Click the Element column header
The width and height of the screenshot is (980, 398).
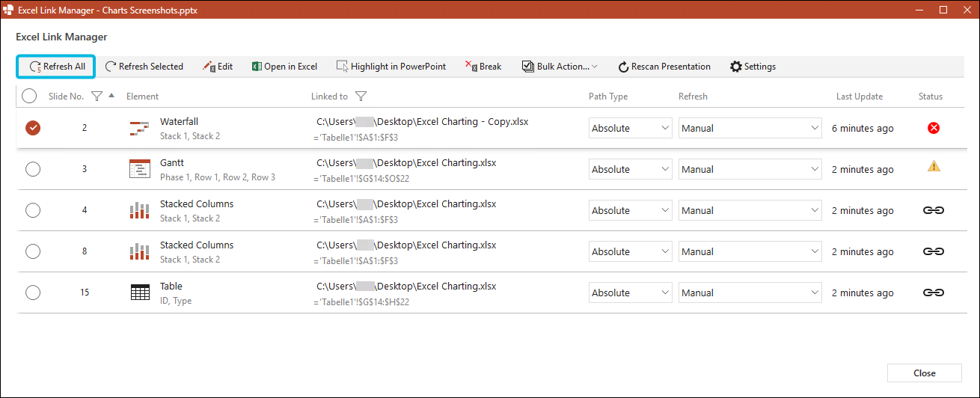click(x=142, y=96)
